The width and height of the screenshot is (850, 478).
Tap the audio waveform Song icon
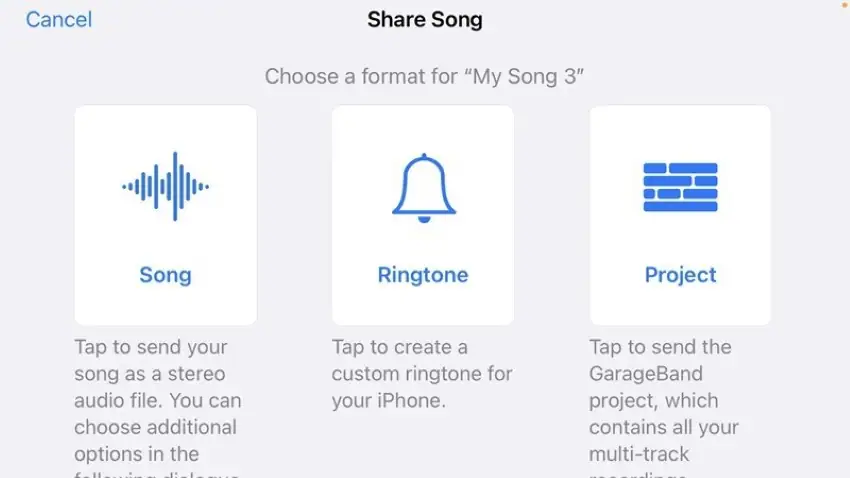click(165, 186)
